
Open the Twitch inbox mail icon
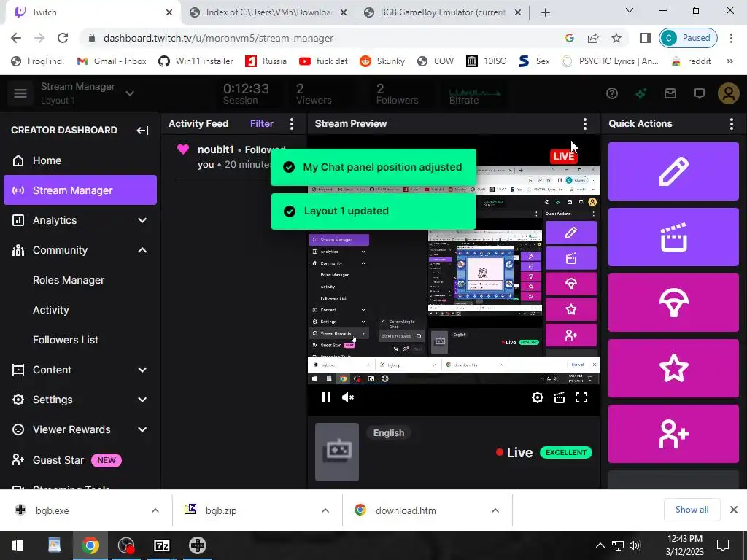670,93
